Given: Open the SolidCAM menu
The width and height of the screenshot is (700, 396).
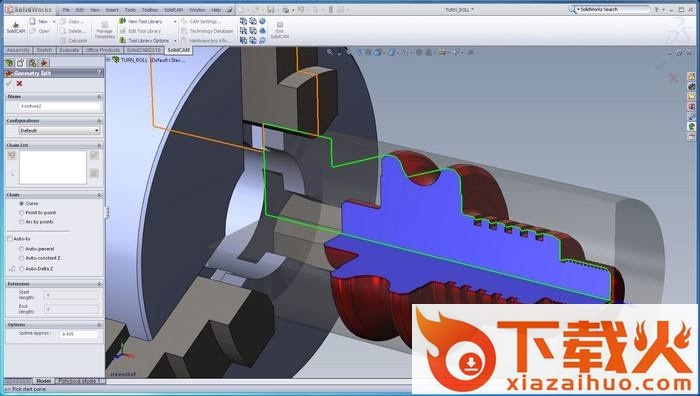Looking at the screenshot, I should (x=174, y=9).
